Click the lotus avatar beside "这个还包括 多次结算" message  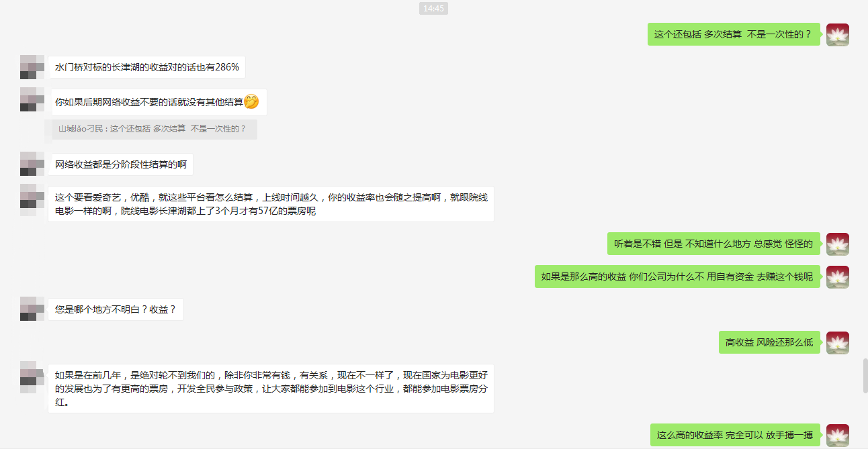pyautogui.click(x=837, y=34)
